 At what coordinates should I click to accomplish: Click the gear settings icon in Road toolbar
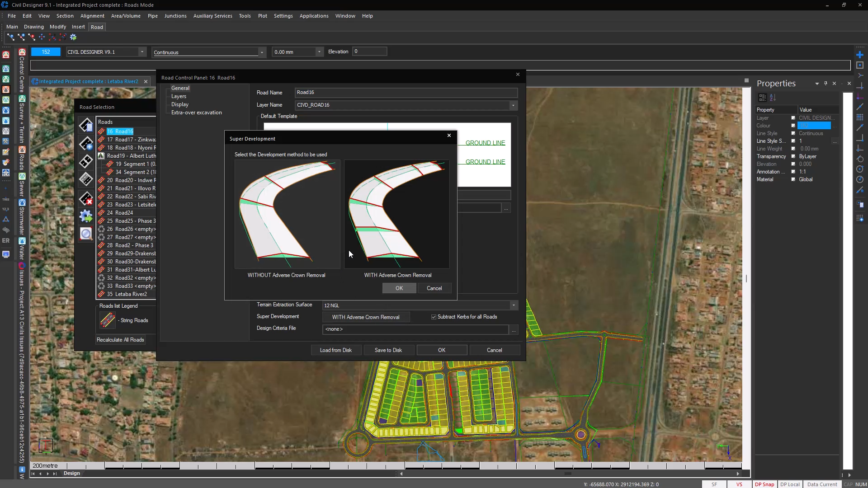click(73, 37)
